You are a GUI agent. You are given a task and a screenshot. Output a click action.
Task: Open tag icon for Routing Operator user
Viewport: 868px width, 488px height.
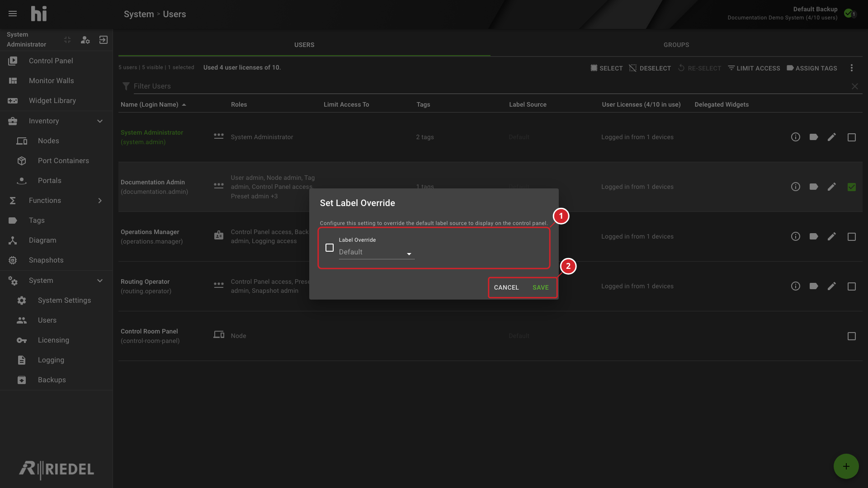tap(814, 286)
